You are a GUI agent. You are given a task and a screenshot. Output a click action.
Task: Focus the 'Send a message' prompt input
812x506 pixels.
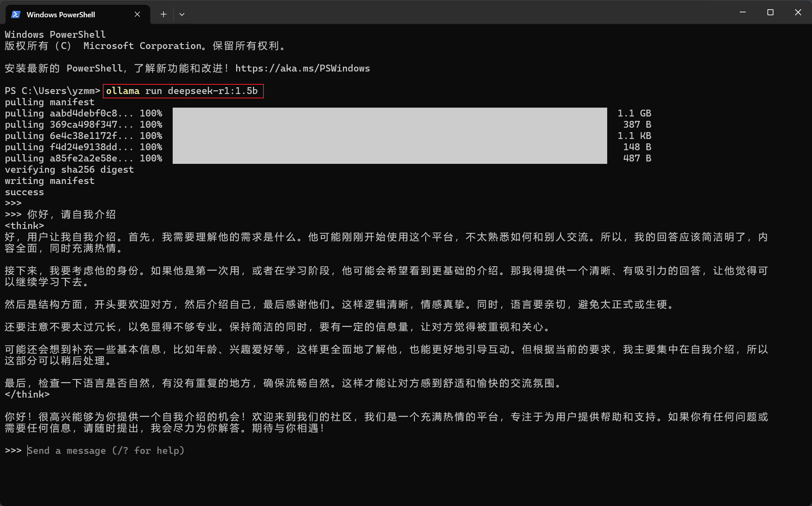pos(106,451)
